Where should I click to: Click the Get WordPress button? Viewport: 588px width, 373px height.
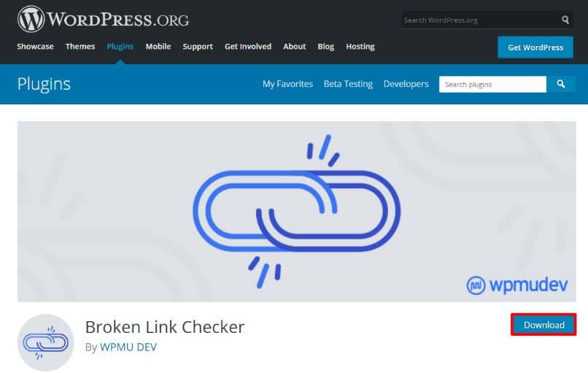535,47
